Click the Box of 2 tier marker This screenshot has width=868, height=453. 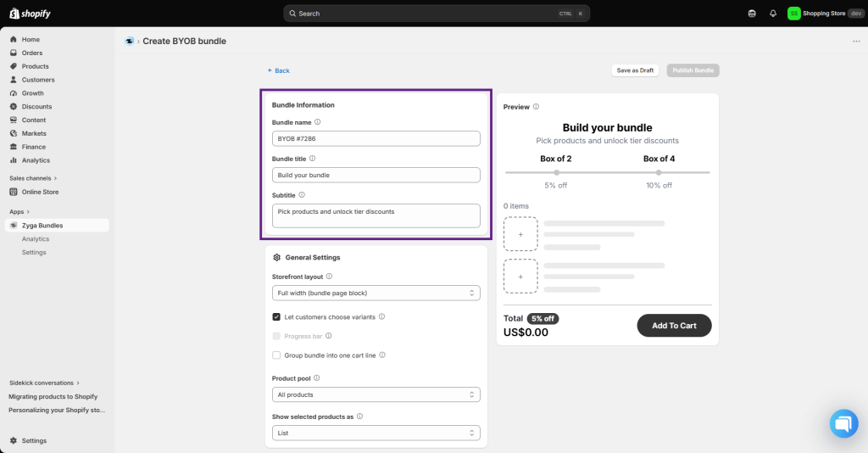coord(556,172)
